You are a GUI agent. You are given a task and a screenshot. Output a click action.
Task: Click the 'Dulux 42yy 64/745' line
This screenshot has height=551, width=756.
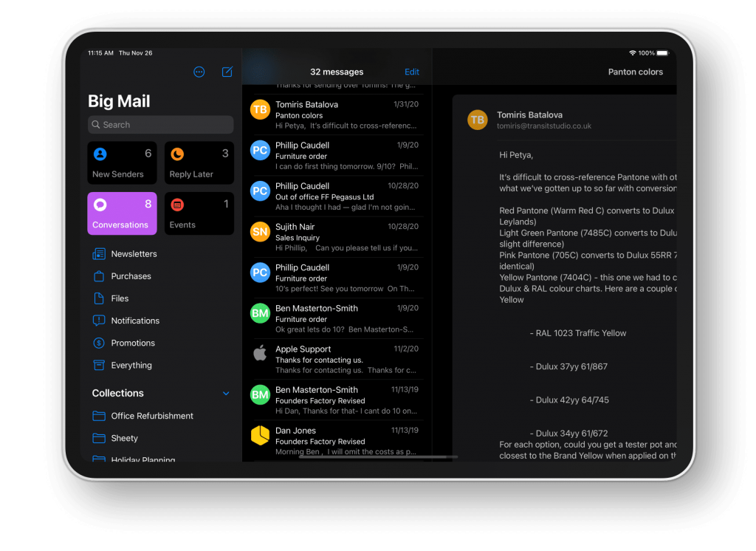coord(569,400)
